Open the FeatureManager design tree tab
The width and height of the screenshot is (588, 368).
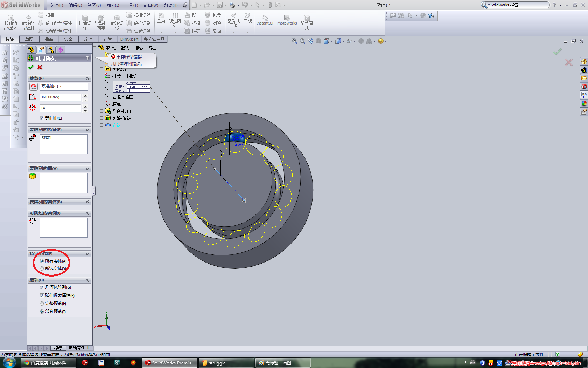coord(31,50)
